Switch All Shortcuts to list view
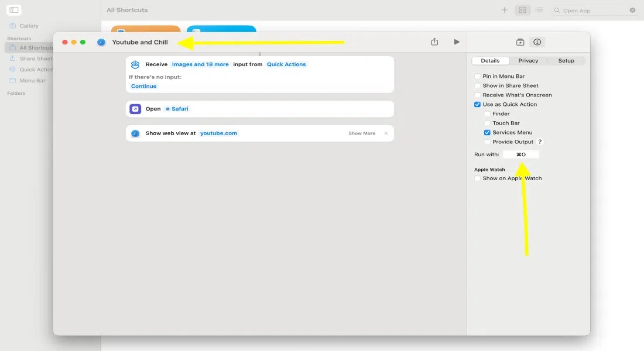The image size is (644, 351). (539, 10)
